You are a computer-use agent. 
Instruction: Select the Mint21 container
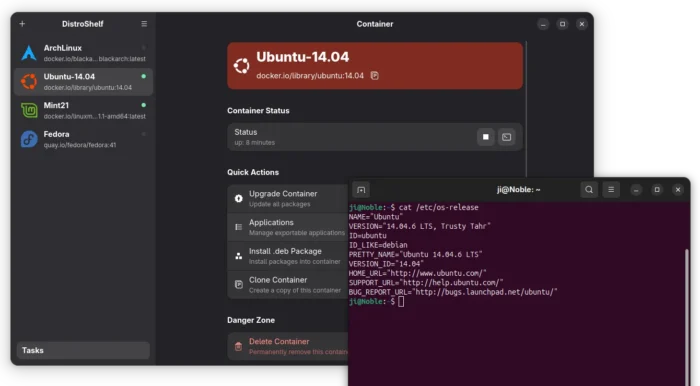83,110
